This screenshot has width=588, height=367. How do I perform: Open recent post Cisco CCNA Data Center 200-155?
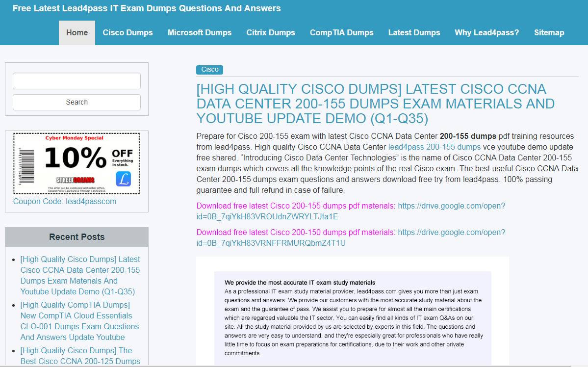click(80, 275)
